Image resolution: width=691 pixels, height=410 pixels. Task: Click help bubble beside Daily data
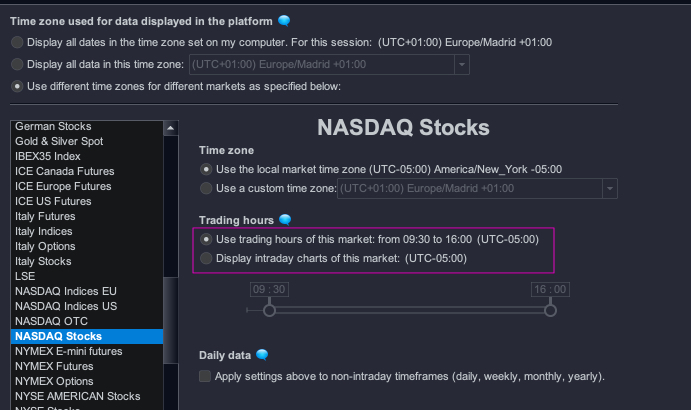point(262,355)
